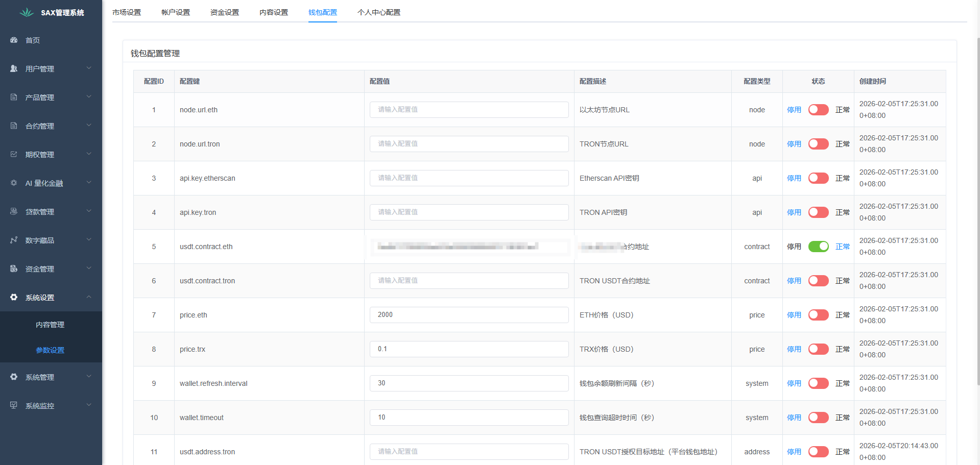Expand the 贷款管理 sidebar chevron
The height and width of the screenshot is (465, 980).
coord(89,211)
